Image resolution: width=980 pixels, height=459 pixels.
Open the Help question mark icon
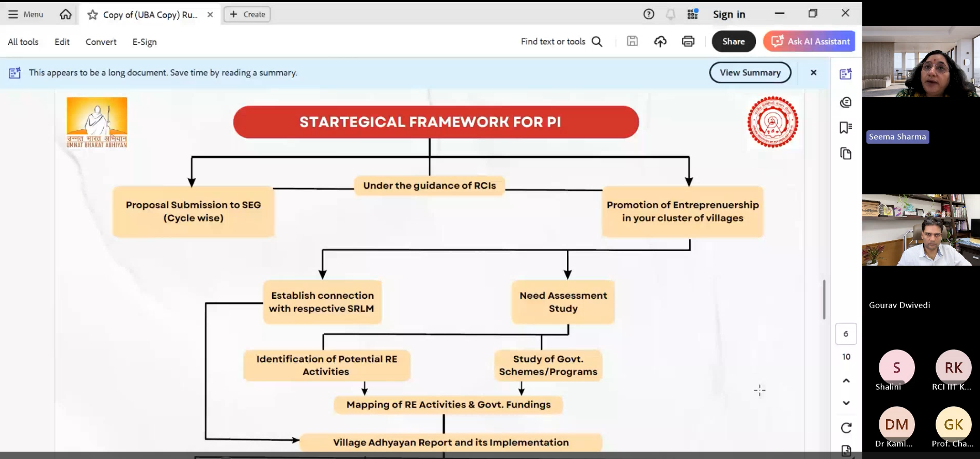tap(649, 14)
